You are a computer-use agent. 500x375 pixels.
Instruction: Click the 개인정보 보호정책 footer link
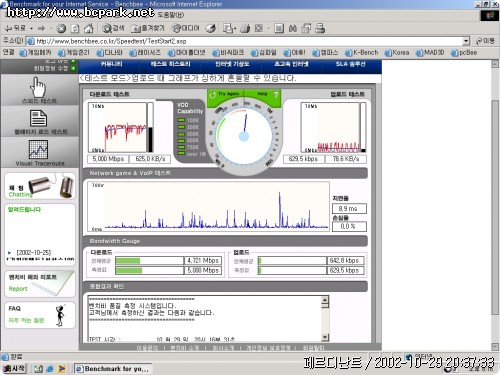click(268, 348)
